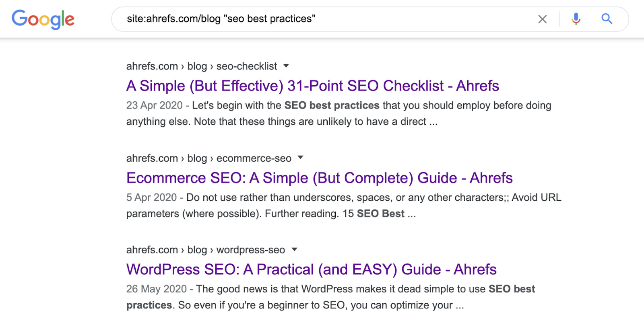
Task: Click the 'blog' segment in the first breadcrumb
Action: pyautogui.click(x=198, y=66)
